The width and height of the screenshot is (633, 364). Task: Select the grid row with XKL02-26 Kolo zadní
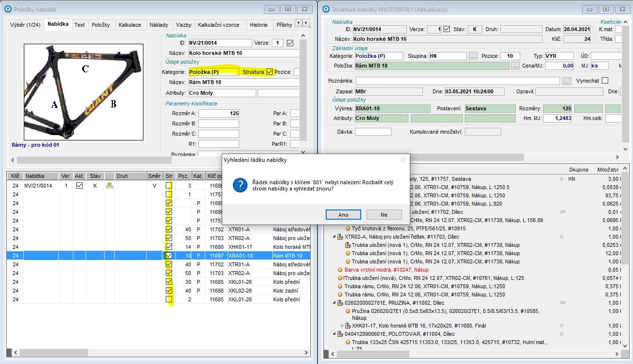159,291
